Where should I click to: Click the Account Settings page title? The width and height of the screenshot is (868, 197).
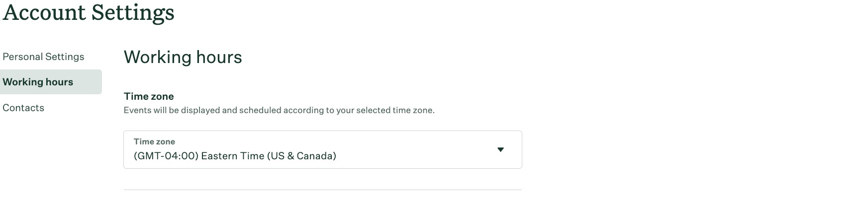pos(89,12)
